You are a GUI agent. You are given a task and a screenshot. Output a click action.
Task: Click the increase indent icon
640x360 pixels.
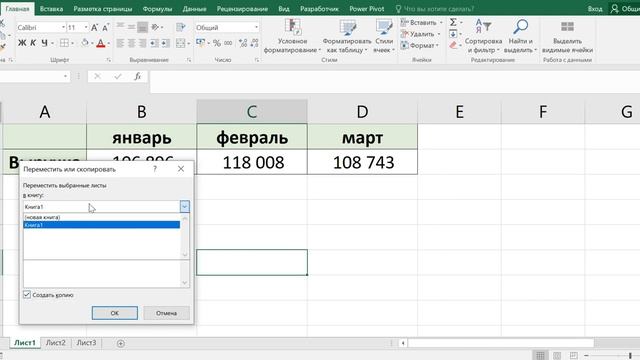tap(165, 43)
